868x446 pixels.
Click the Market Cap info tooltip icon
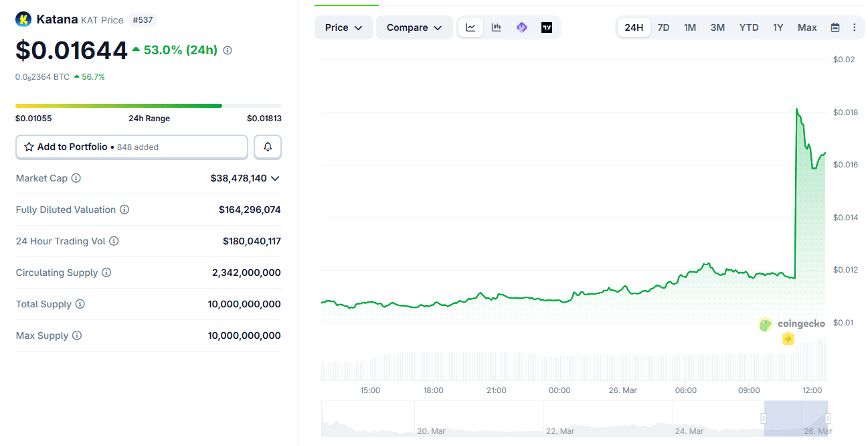(x=76, y=178)
